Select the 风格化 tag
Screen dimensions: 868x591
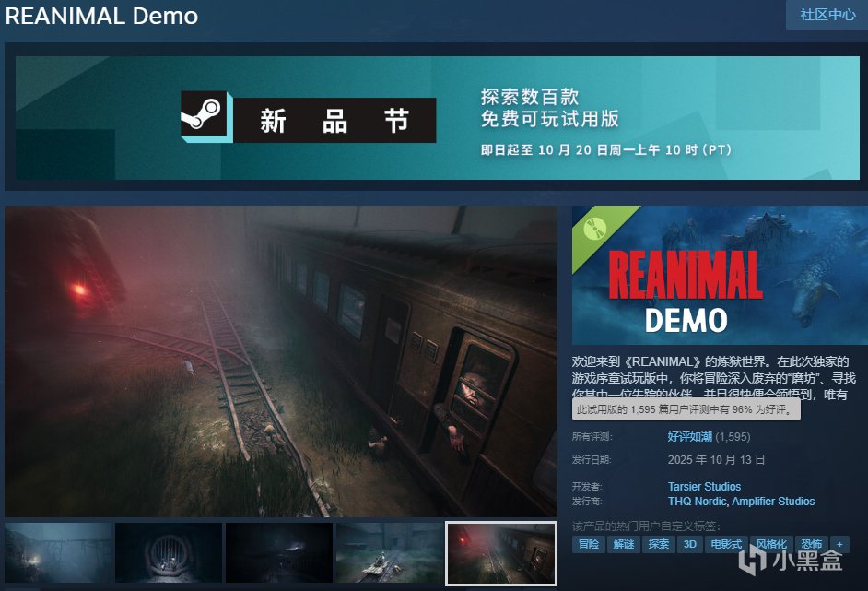(771, 544)
